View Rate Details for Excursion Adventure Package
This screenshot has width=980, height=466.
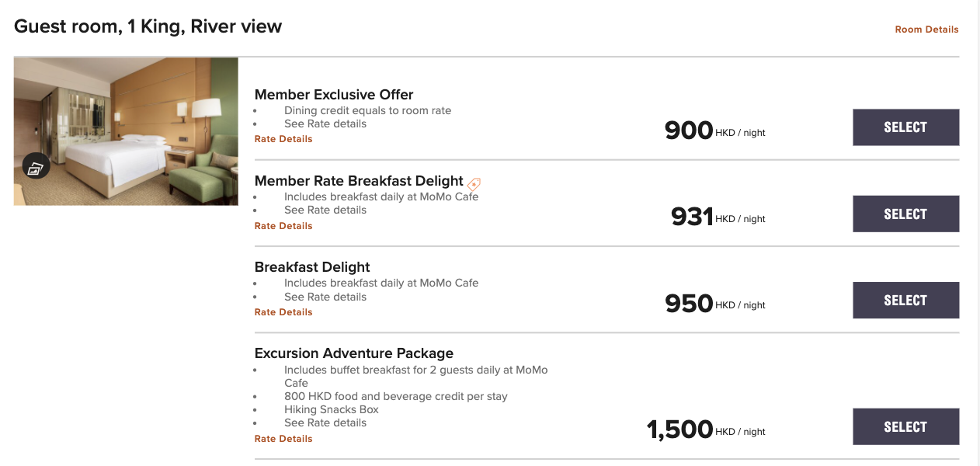pos(283,439)
